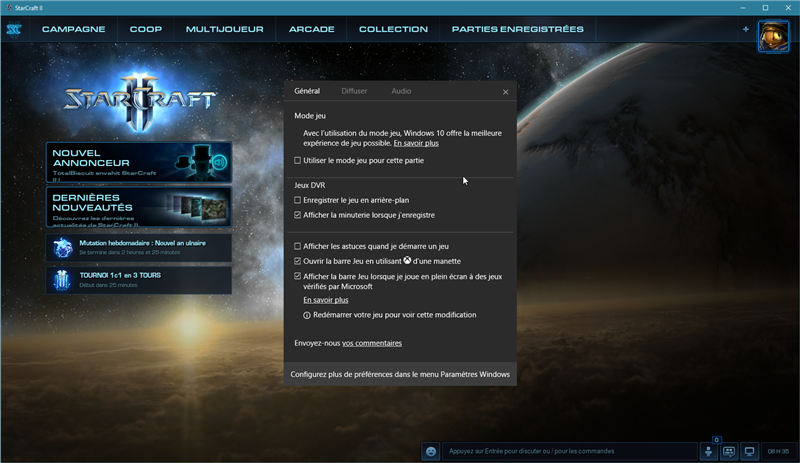
Task: Click the Mutation hebdomadaire icon
Action: point(63,248)
